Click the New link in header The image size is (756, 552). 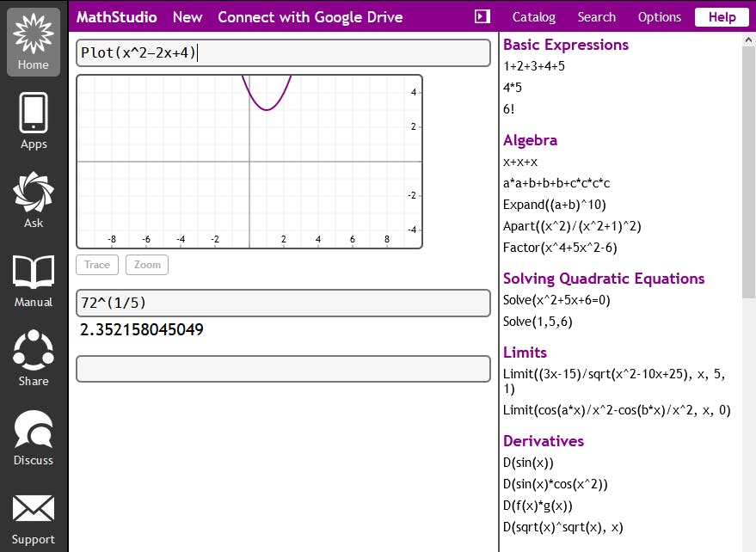point(187,17)
